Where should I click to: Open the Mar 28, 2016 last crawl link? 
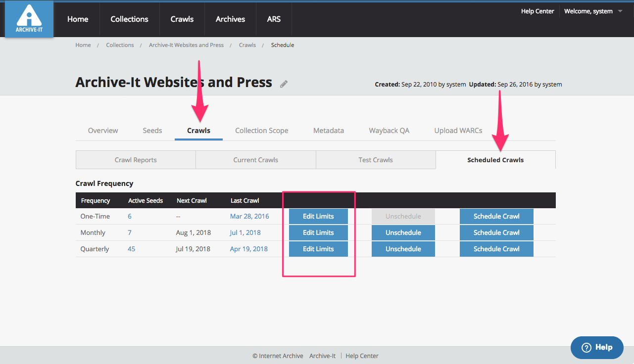click(249, 216)
